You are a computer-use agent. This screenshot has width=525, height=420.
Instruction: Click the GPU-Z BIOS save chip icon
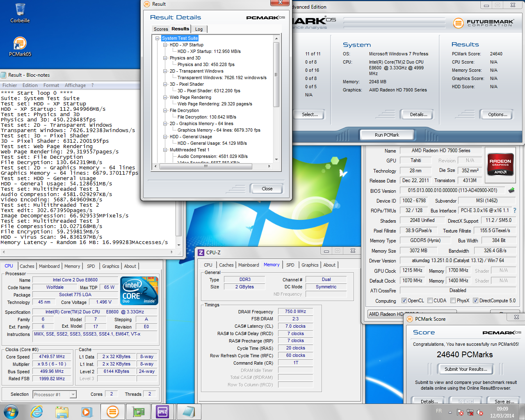coord(511,190)
